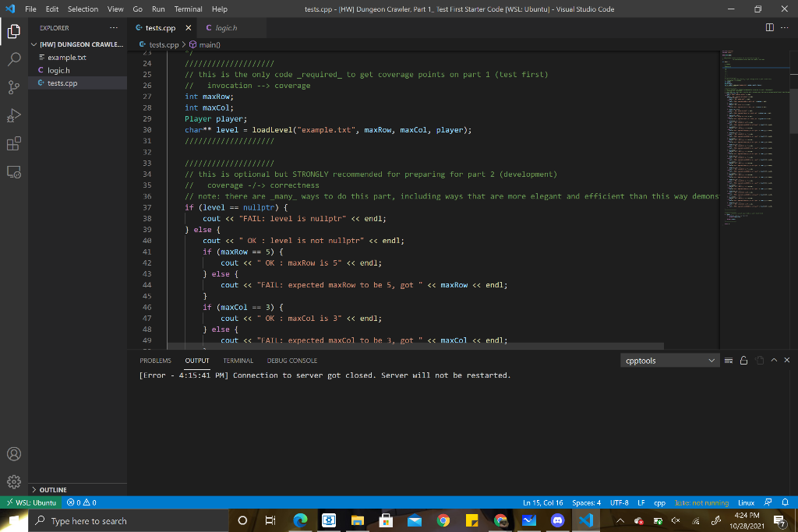Switch to the DEBUG CONSOLE panel tab

point(291,361)
